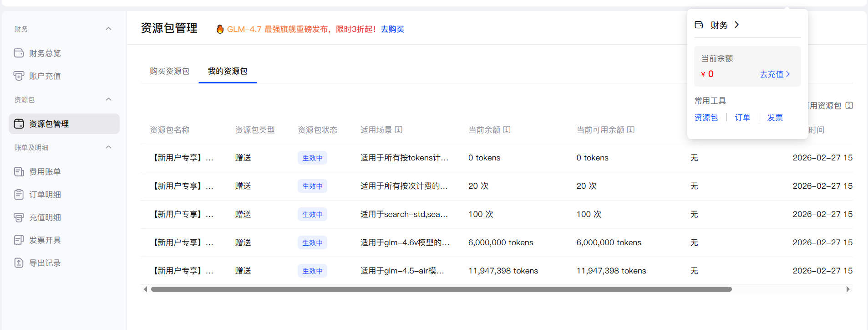The width and height of the screenshot is (868, 330).
Task: Click the 资源包管理 page title
Action: 169,28
